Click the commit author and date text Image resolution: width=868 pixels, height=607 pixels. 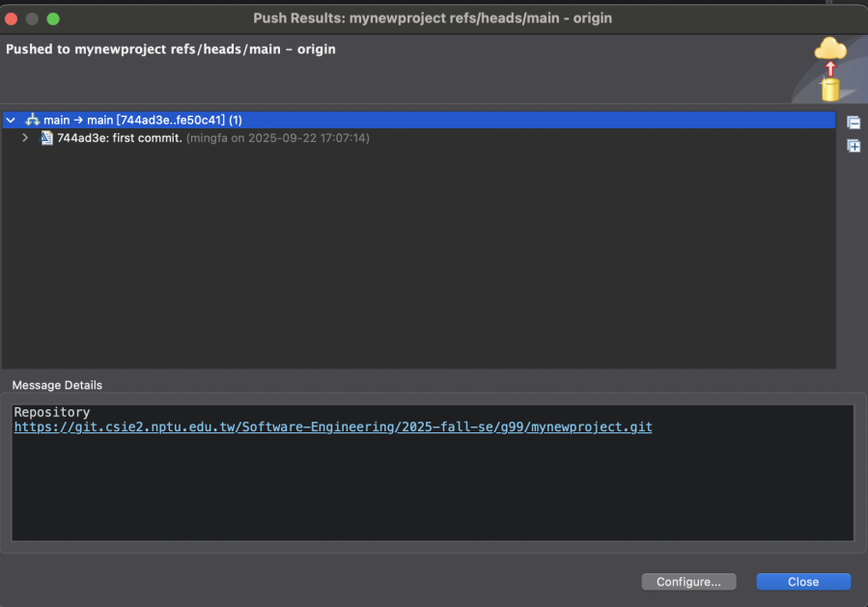click(277, 138)
